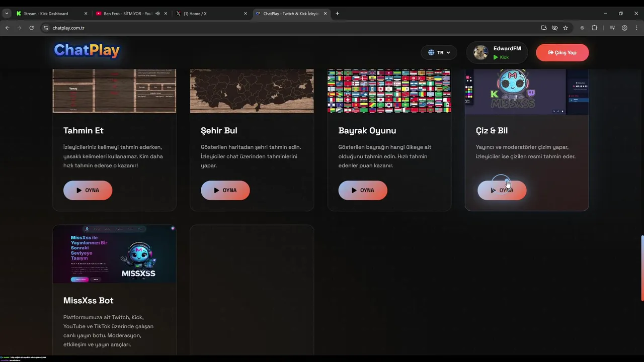
Task: Click the Bayrak Oyunu heading
Action: tap(367, 130)
